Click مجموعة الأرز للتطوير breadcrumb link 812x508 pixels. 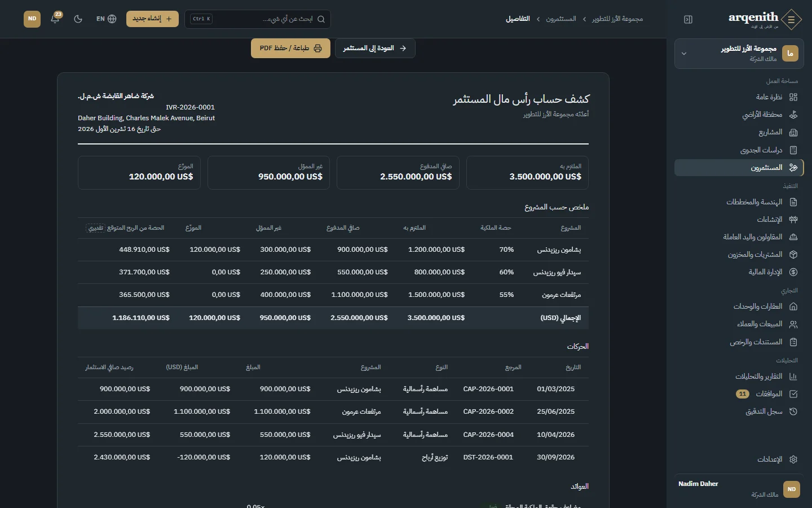[x=617, y=19]
